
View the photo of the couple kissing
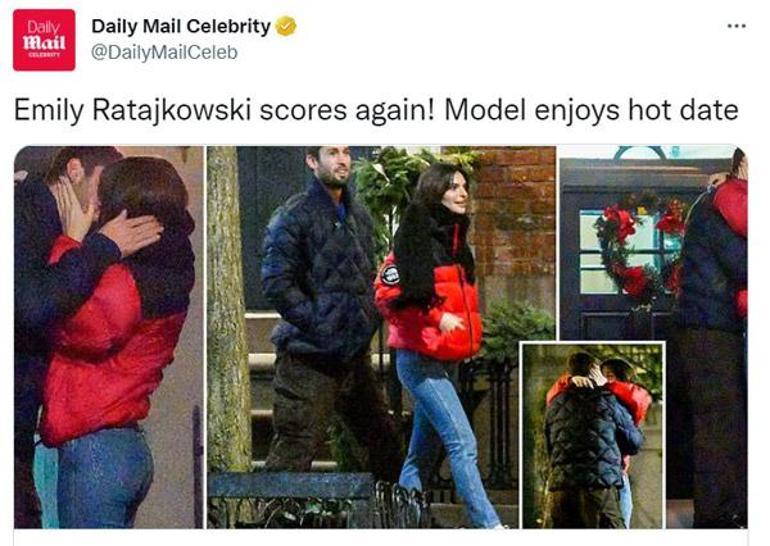coord(109,337)
